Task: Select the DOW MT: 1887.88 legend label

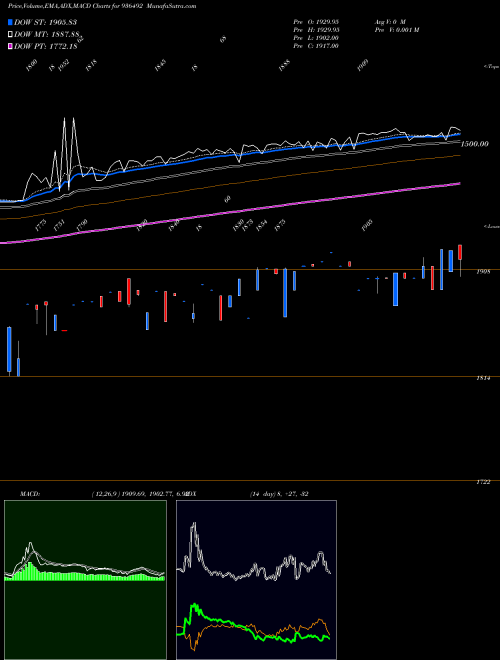Action: tap(47, 34)
